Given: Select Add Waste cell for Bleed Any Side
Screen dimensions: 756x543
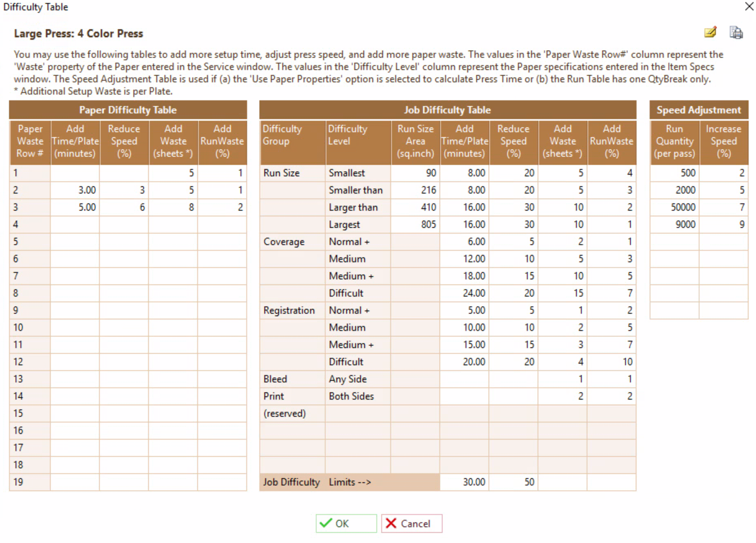Looking at the screenshot, I should (562, 379).
